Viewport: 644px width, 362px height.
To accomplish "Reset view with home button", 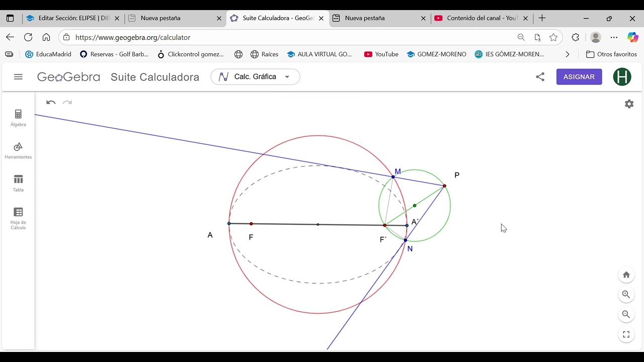I will (x=626, y=275).
